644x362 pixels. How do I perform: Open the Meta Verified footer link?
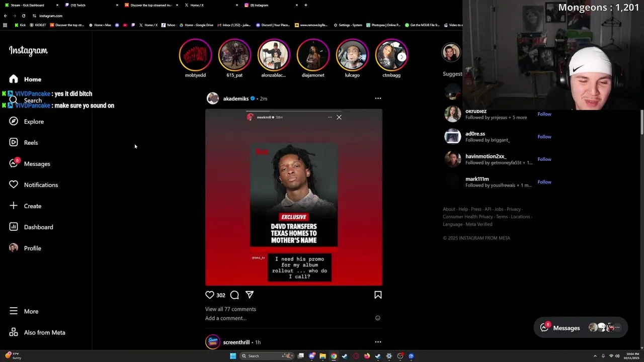pos(479,224)
